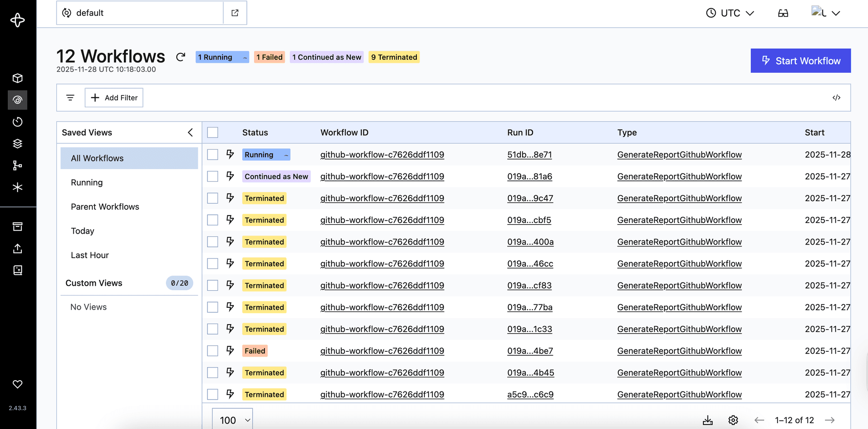Refresh the workflows list
Screen dimensions: 868x429
[180, 57]
